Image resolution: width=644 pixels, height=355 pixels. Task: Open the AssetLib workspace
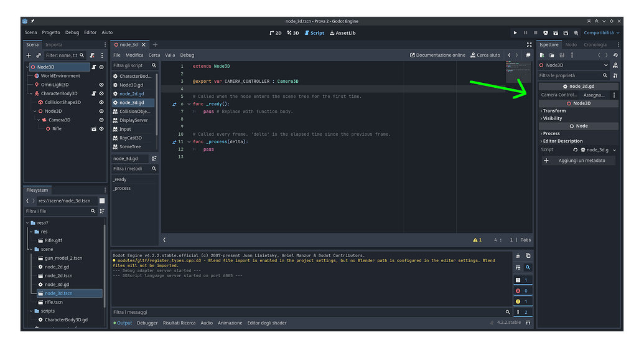[343, 33]
